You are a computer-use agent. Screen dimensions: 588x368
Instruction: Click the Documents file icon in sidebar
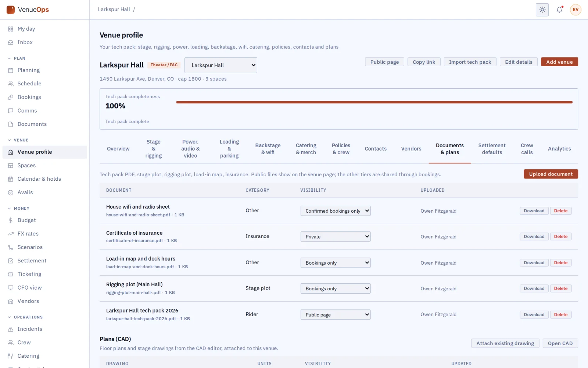(x=11, y=124)
